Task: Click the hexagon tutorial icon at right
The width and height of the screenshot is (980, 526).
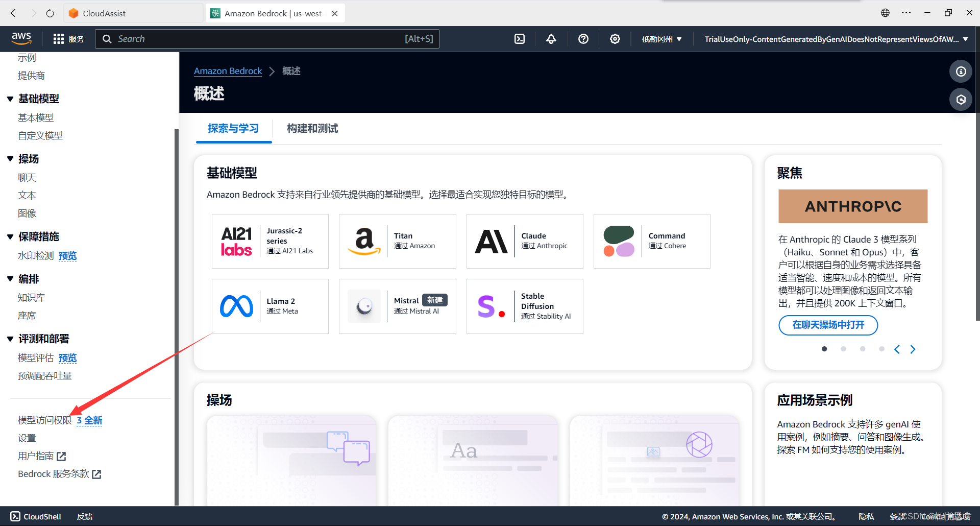Action: (x=961, y=100)
